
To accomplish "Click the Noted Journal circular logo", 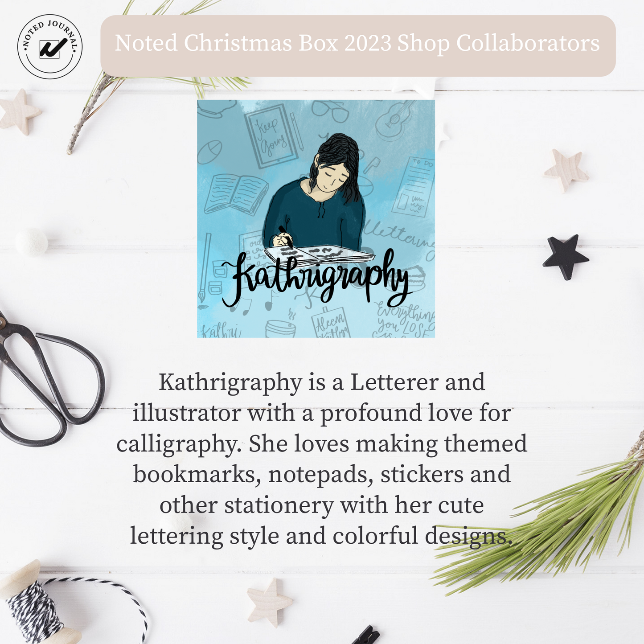I will pos(50,46).
